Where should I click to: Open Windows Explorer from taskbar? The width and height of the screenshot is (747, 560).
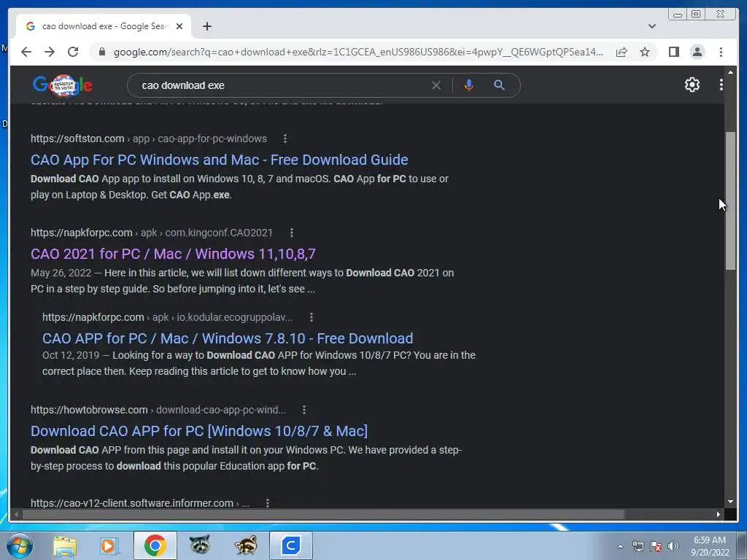point(65,545)
